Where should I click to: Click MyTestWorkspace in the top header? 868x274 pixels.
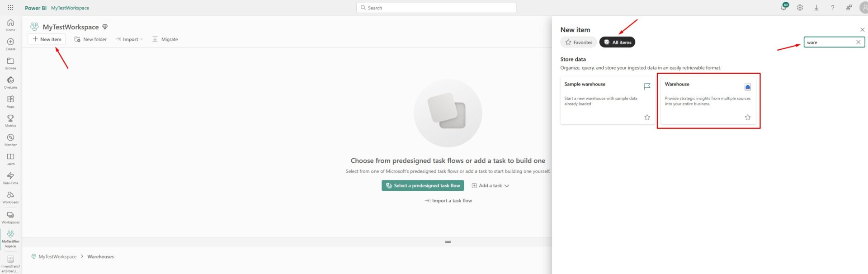[70, 8]
